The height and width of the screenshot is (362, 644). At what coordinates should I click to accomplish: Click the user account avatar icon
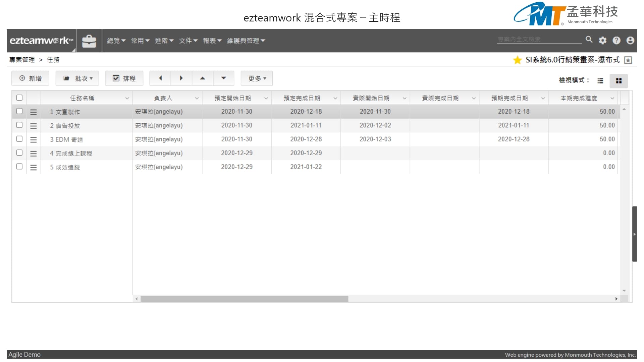point(630,41)
